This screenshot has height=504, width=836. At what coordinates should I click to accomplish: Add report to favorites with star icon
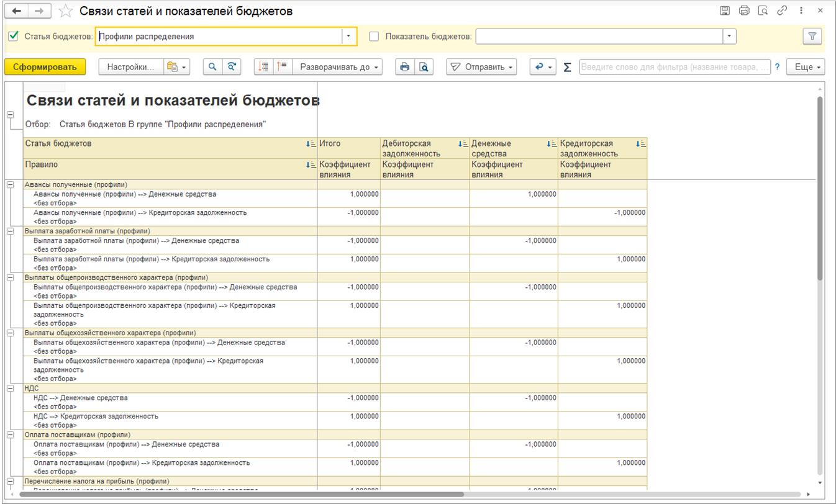(65, 11)
